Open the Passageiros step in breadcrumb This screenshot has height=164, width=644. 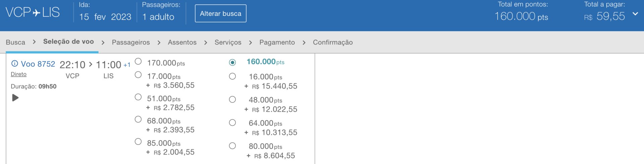pos(131,42)
